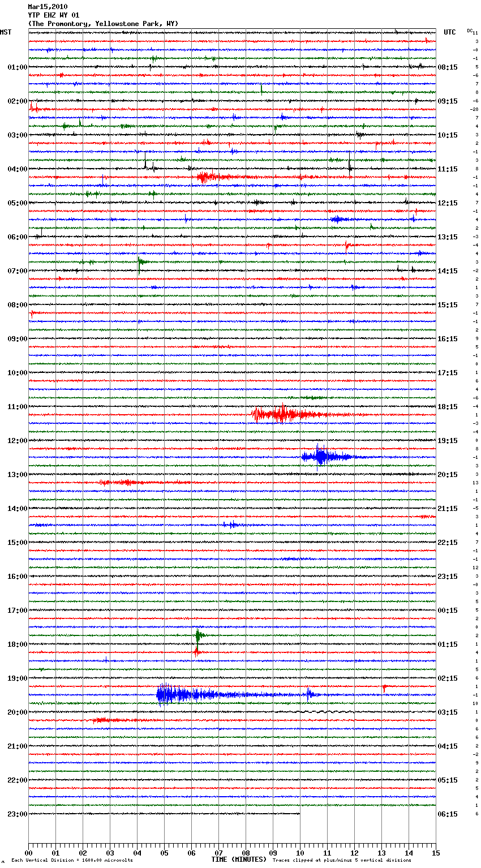The height and width of the screenshot is (868, 481).
Task: Click minute '08' on the bottom time axis
Action: pos(246,853)
